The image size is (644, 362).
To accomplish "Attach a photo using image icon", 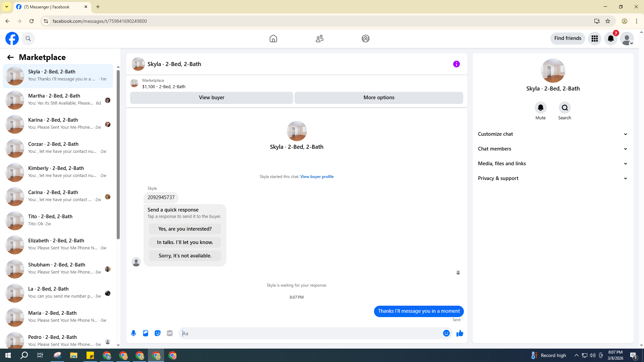I will [146, 333].
